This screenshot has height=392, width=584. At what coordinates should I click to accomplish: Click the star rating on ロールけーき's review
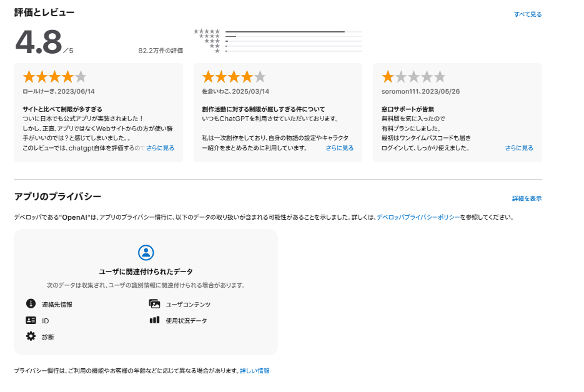click(x=54, y=77)
